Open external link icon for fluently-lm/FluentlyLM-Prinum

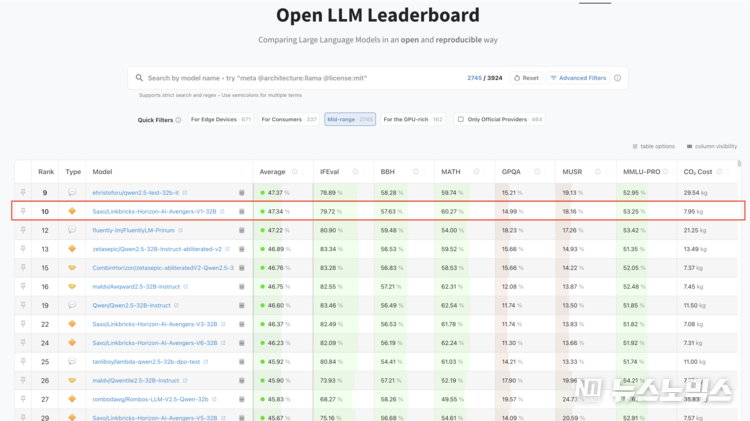pos(180,231)
